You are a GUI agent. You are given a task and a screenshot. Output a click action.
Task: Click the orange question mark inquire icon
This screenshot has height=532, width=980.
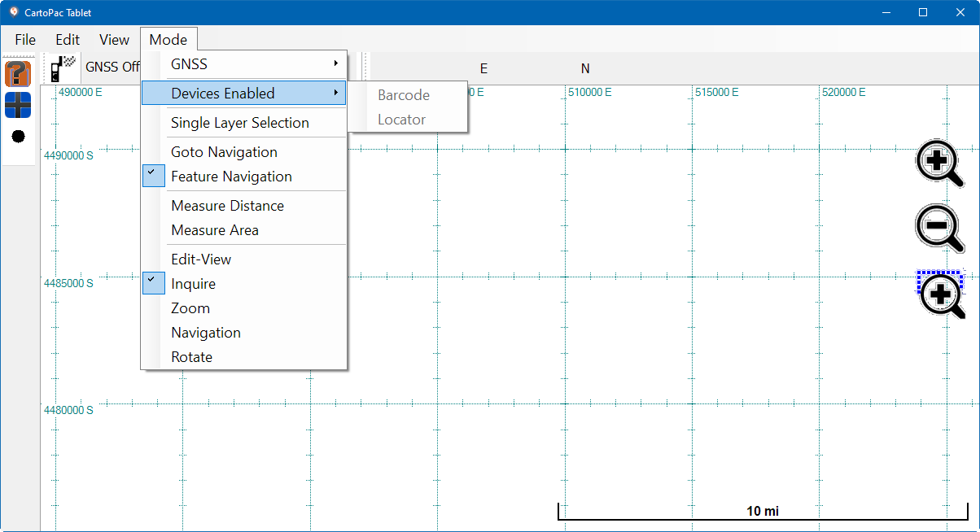tap(18, 74)
